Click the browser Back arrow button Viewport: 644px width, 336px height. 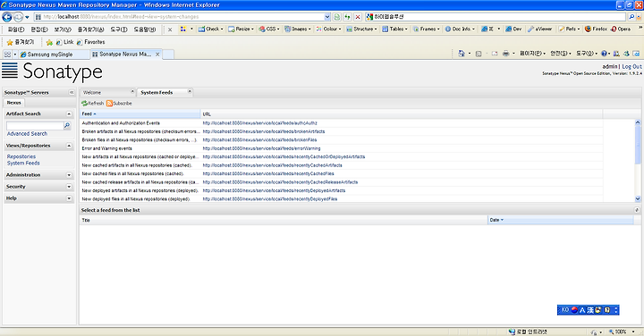pos(6,17)
